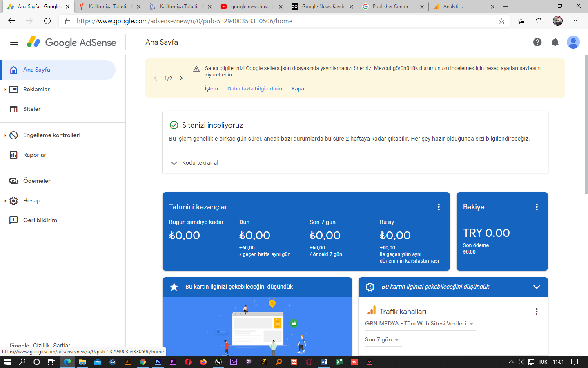Open the hamburger main menu

[14, 42]
